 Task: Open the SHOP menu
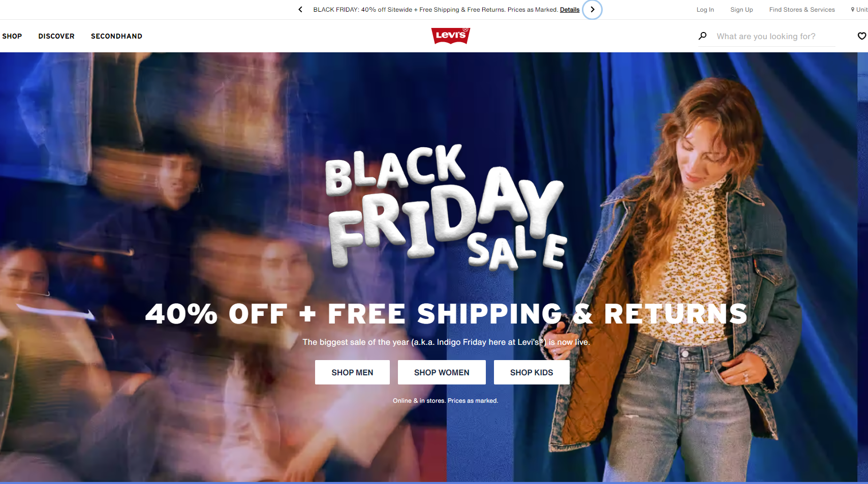pos(12,36)
